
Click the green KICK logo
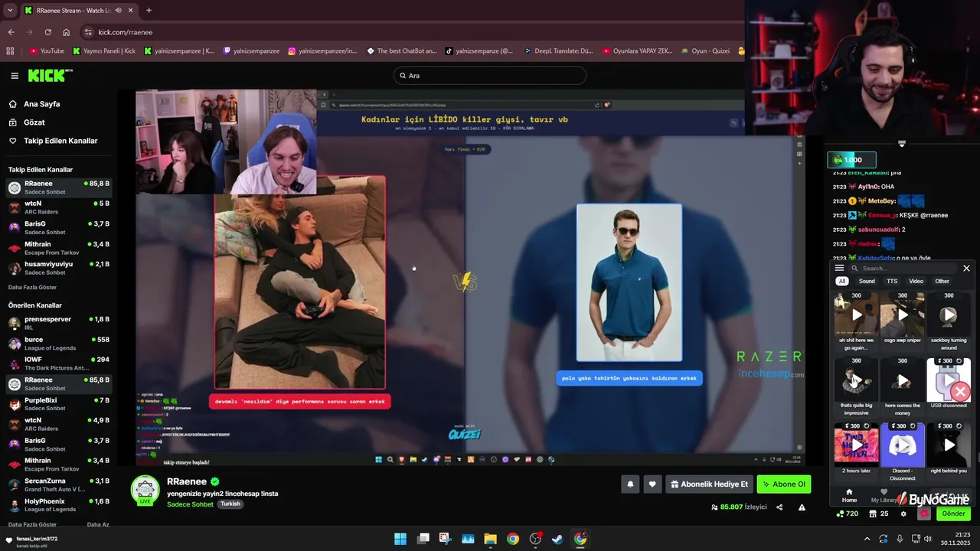pos(50,75)
